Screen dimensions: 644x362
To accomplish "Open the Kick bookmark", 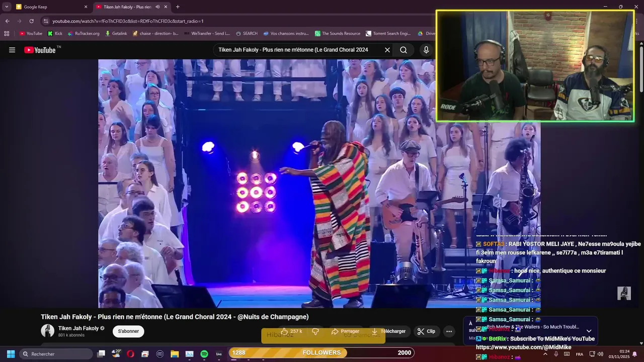I will [x=55, y=34].
